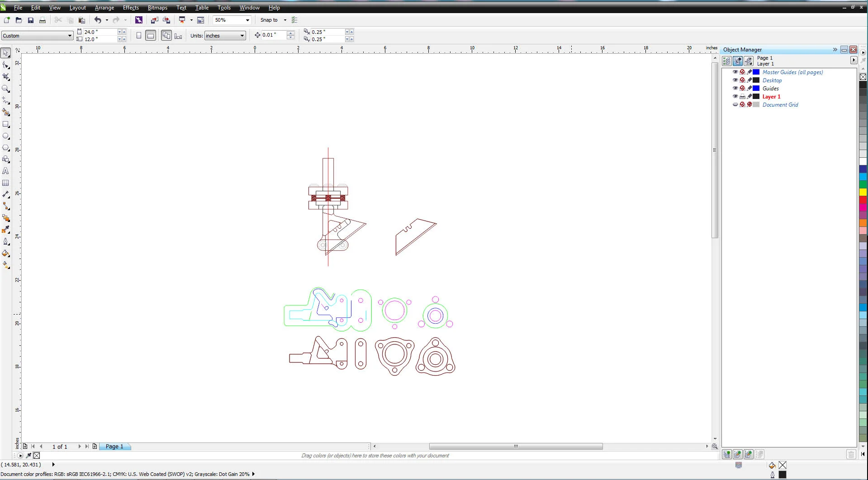Open the Custom page size dropdown
The height and width of the screenshot is (480, 868).
[70, 36]
